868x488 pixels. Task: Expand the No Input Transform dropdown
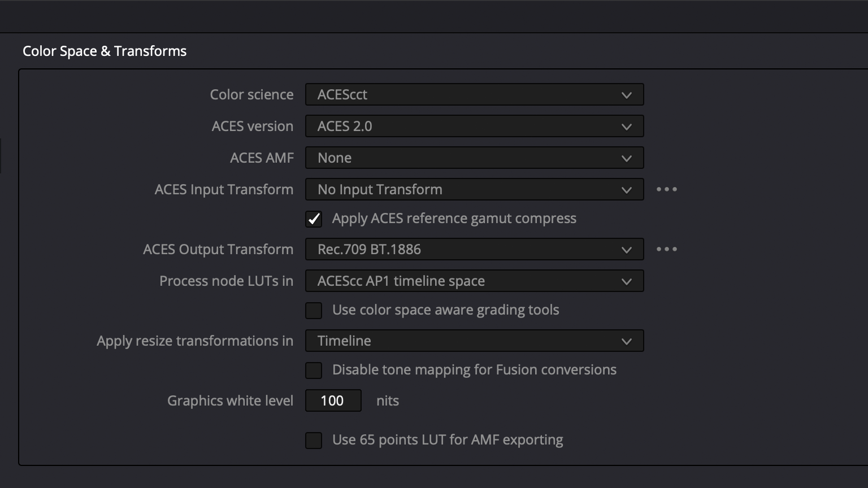[474, 190]
